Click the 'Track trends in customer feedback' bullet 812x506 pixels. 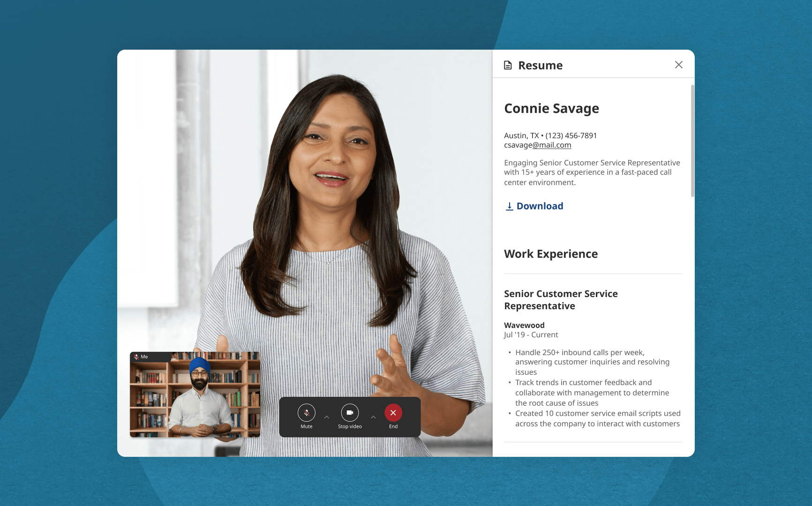tap(592, 393)
